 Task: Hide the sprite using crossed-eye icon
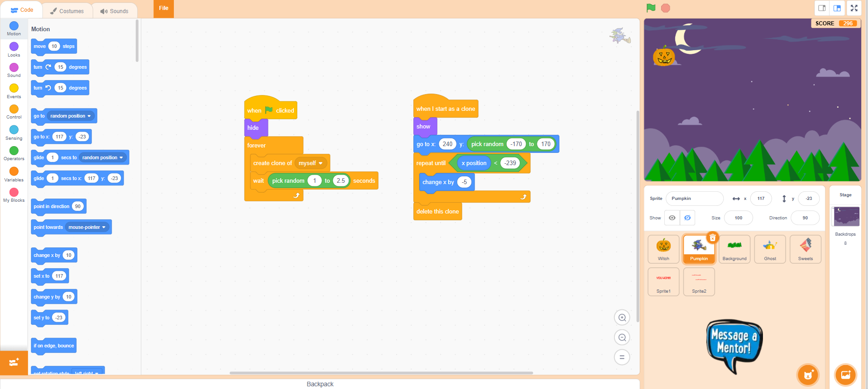[687, 218]
